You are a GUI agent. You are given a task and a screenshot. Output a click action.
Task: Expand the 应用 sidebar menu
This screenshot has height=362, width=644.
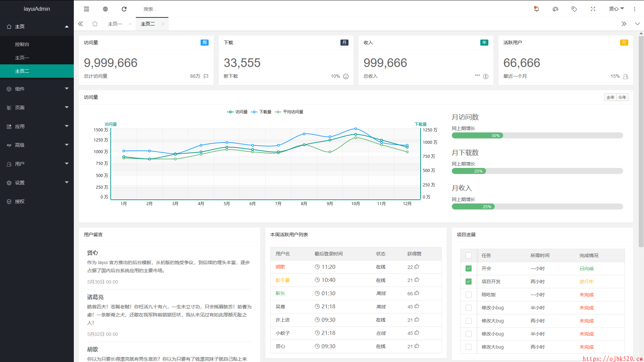point(37,126)
